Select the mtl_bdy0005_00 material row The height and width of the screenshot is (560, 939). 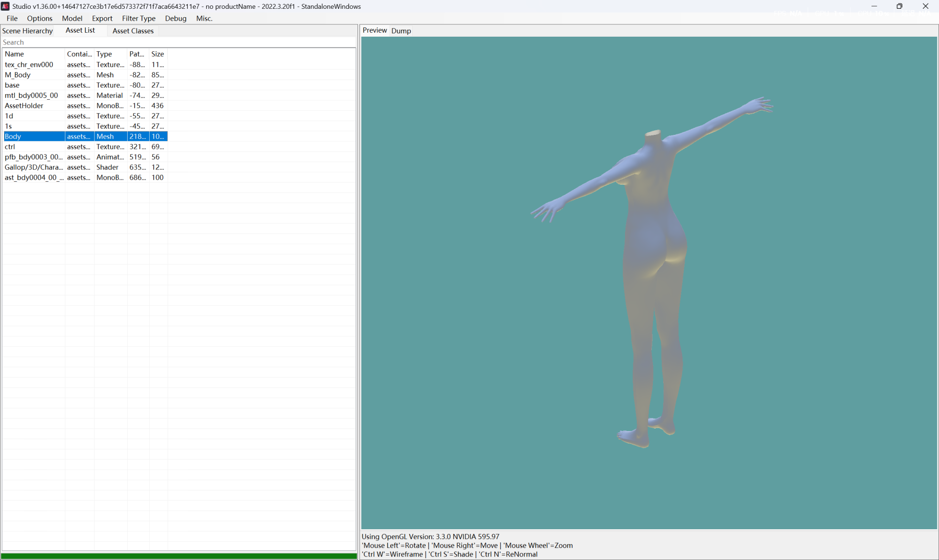(85, 95)
